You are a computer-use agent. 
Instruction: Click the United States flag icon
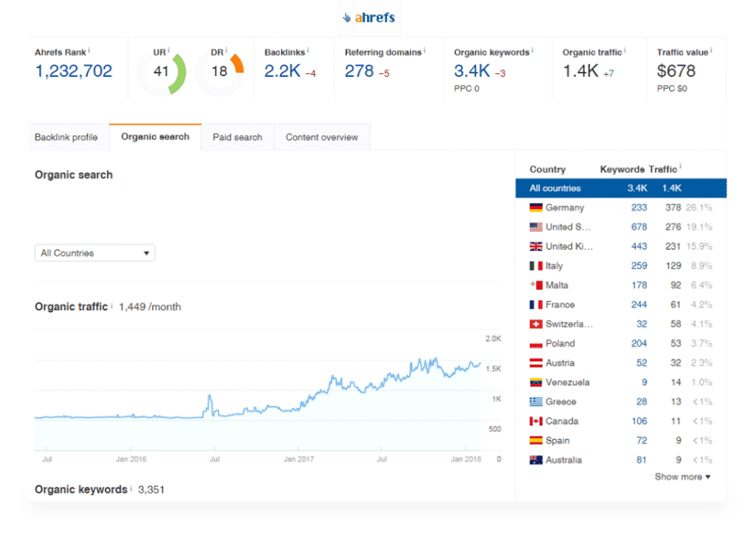(536, 228)
